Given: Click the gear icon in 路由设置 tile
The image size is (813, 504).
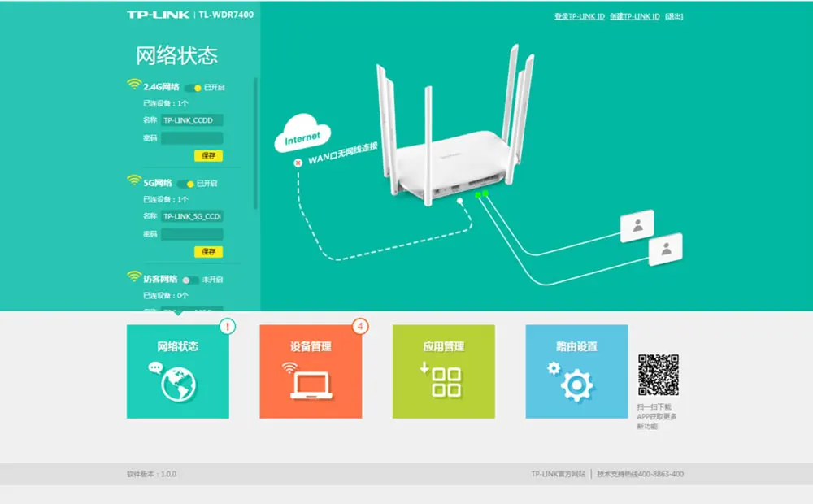Looking at the screenshot, I should 576,385.
